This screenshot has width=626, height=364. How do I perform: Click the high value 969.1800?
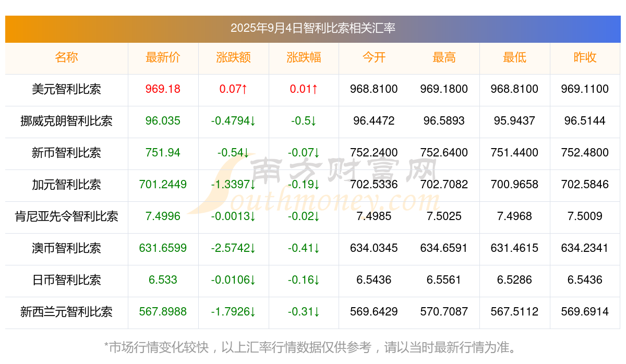point(444,89)
